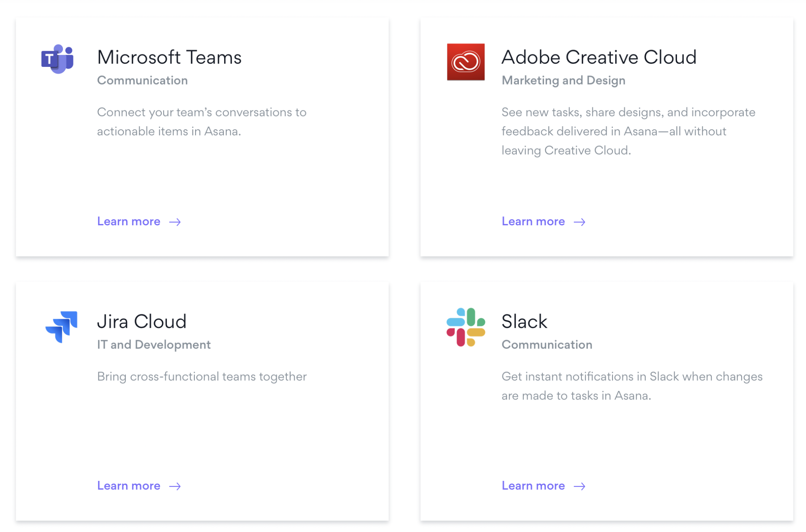Screen dimensions: 806x532
Task: Click Communication category under Microsoft Teams
Action: point(142,80)
